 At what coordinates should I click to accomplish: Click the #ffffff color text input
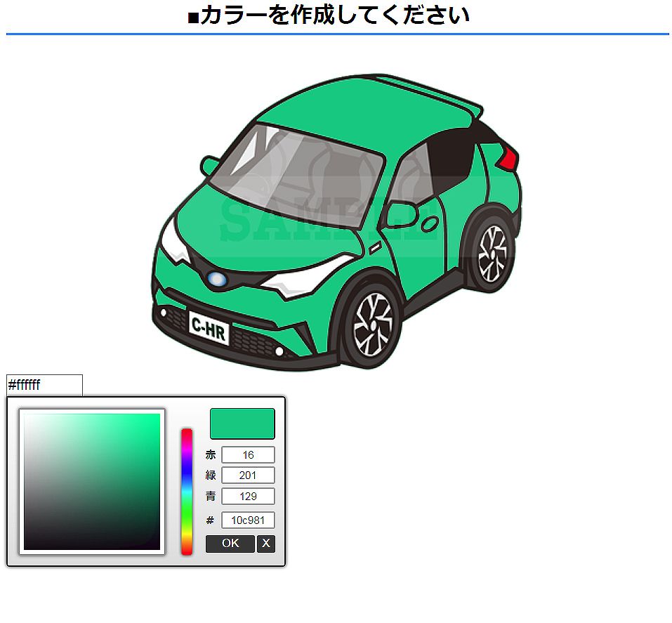point(44,386)
